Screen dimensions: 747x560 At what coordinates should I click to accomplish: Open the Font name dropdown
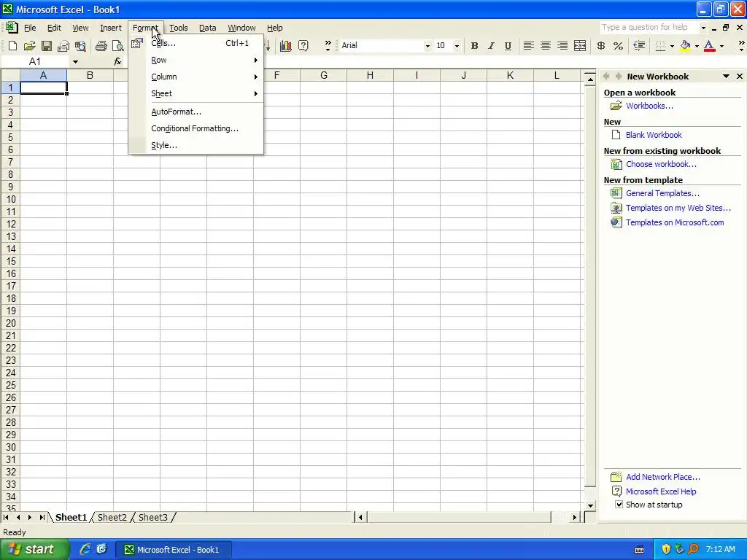click(x=427, y=46)
